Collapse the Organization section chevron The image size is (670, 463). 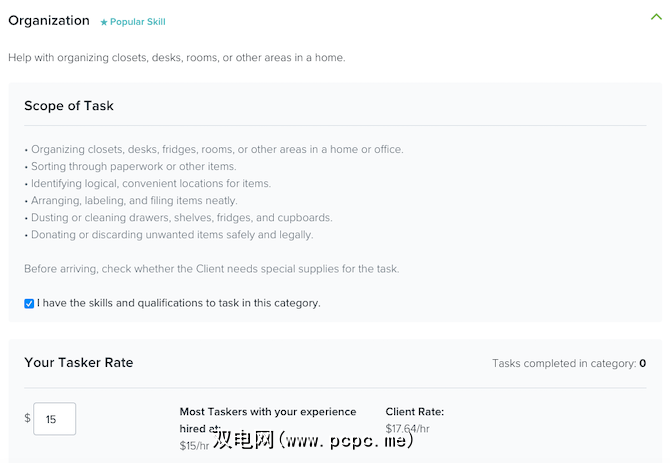point(656,16)
